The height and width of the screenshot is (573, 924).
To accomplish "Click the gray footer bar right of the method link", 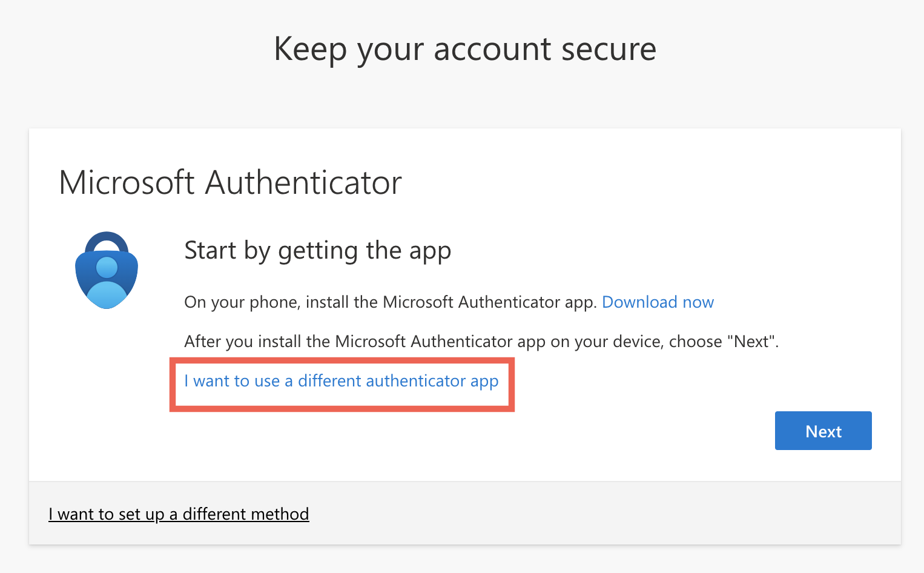I will tap(606, 514).
